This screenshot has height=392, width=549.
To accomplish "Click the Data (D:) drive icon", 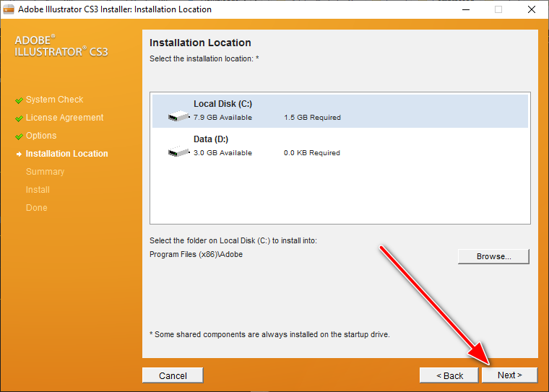I will (178, 152).
